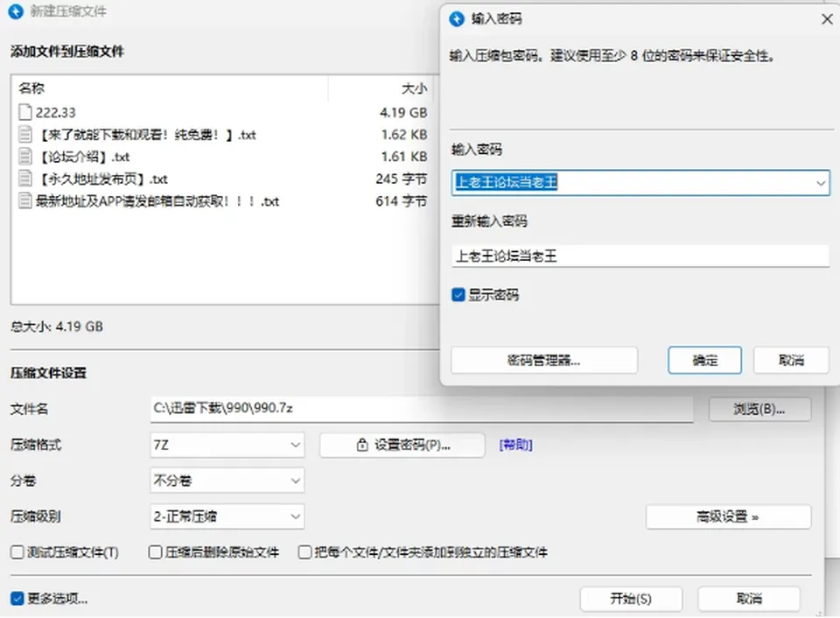The image size is (840, 618).
Task: Select 【来了就能下载和观看！纯免费！】.txt
Action: (146, 135)
